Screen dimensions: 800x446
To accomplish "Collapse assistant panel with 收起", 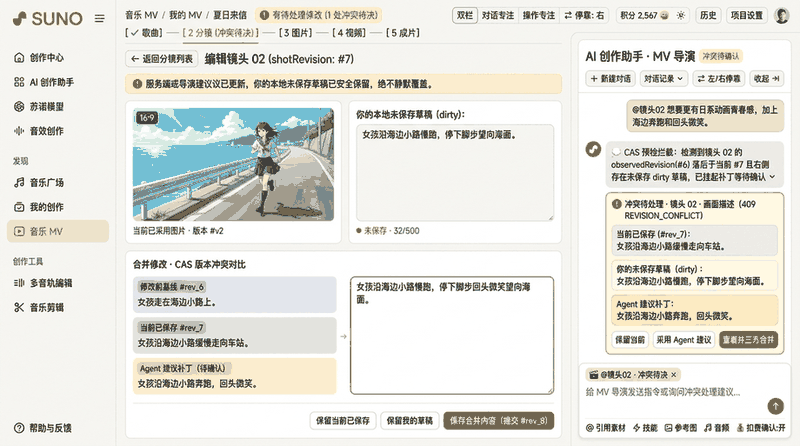I will coord(766,79).
